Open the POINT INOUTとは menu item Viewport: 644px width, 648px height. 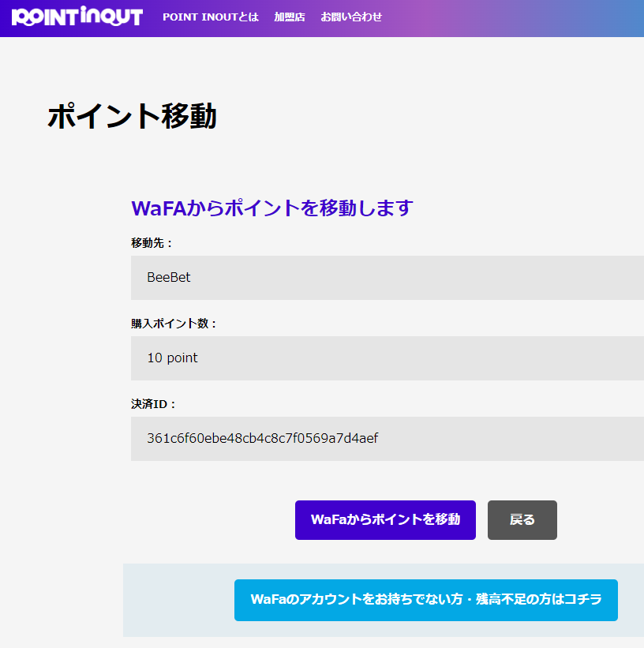pyautogui.click(x=211, y=17)
